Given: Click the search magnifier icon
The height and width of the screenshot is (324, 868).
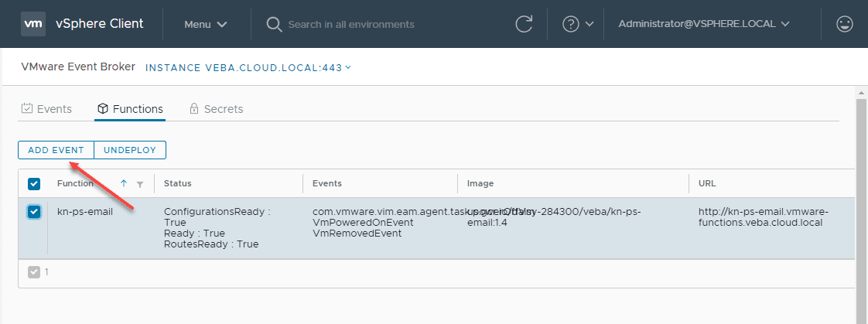Looking at the screenshot, I should (x=274, y=24).
